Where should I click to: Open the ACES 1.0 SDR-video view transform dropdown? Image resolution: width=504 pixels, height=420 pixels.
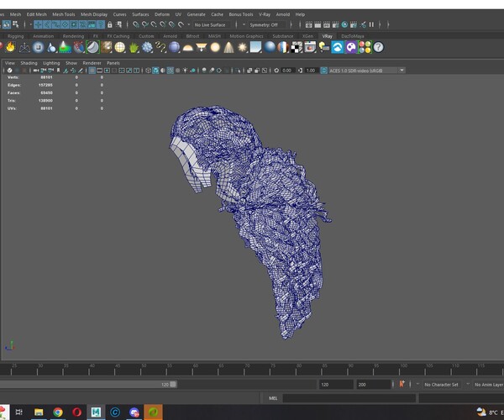click(367, 71)
